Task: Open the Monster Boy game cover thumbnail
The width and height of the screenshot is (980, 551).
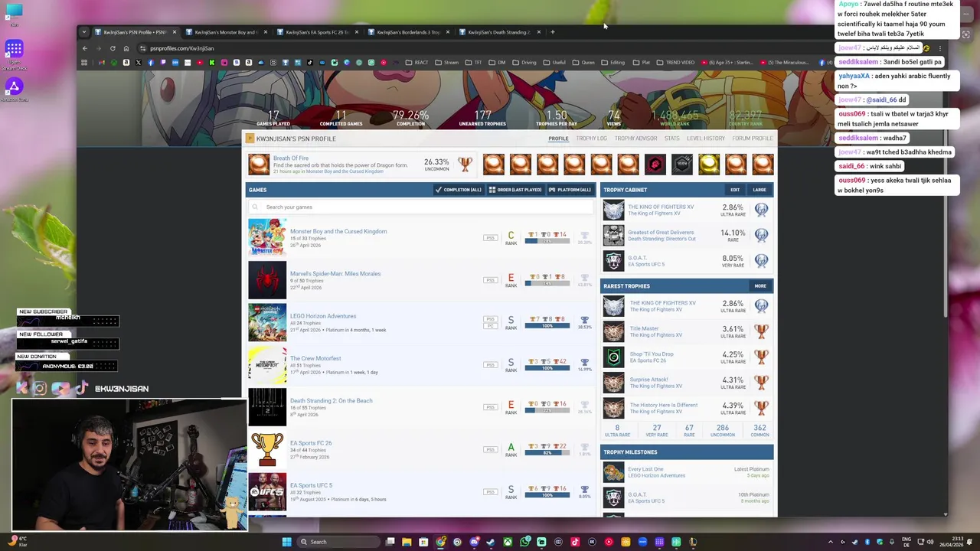Action: [x=267, y=237]
